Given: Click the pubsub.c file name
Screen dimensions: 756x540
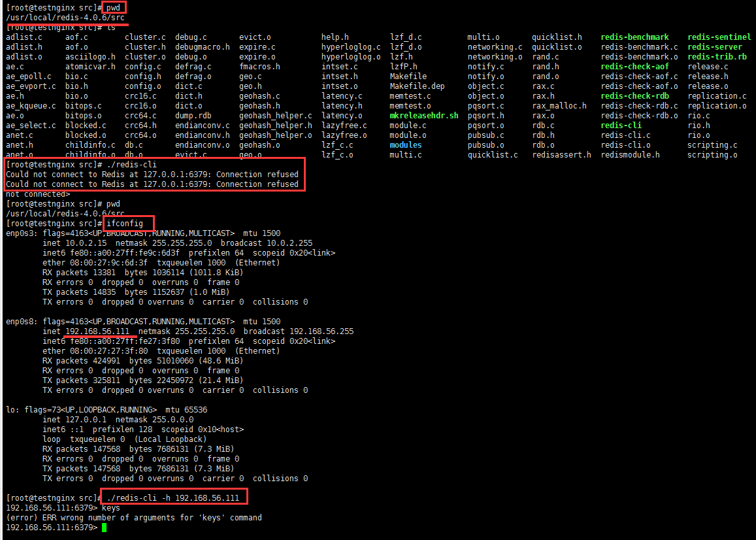Looking at the screenshot, I should (485, 135).
